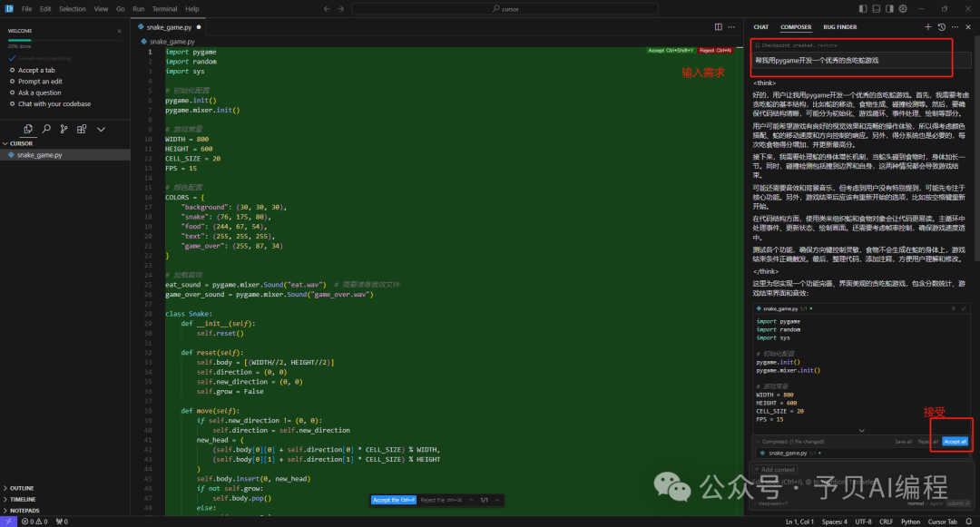Click the Accept all button

[x=955, y=442]
